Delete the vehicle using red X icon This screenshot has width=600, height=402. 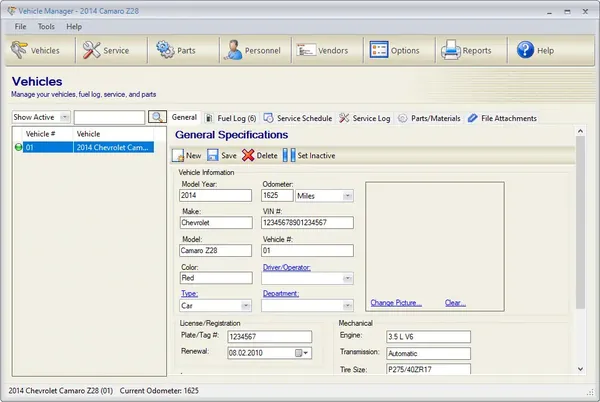point(259,155)
